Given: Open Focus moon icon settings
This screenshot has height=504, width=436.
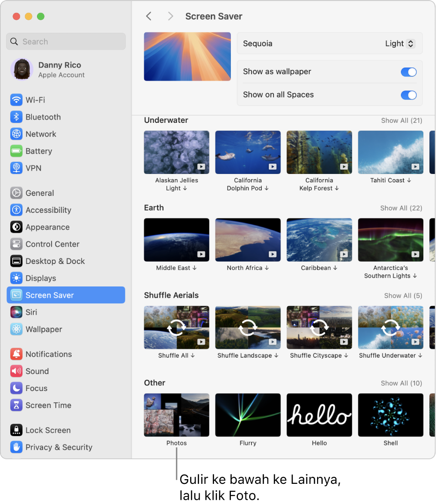Looking at the screenshot, I should [x=16, y=388].
